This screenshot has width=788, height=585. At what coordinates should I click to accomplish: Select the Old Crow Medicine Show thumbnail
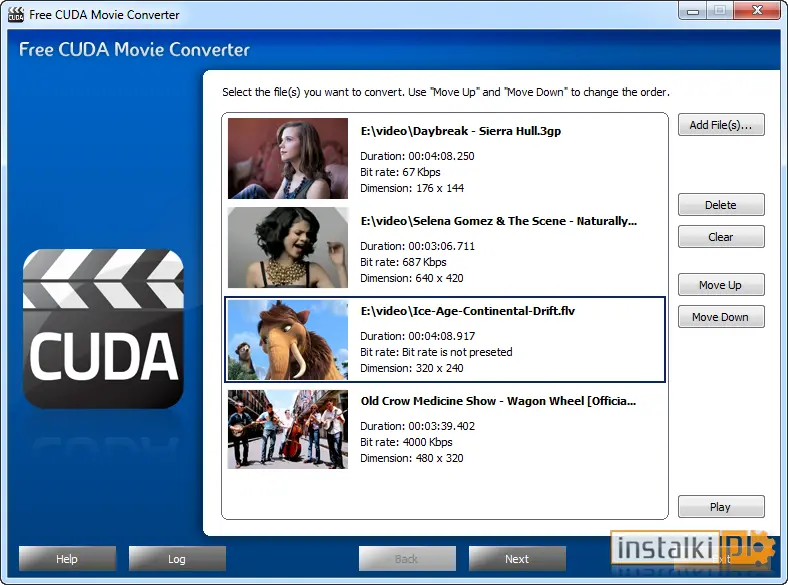pyautogui.click(x=287, y=430)
